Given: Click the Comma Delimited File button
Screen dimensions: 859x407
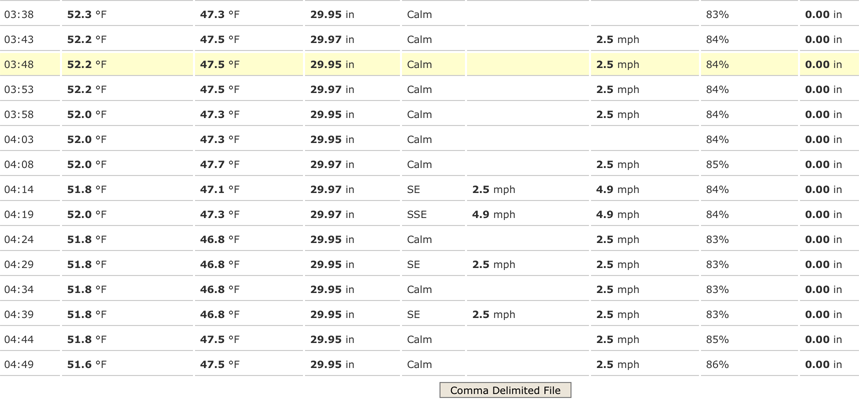Looking at the screenshot, I should 505,390.
